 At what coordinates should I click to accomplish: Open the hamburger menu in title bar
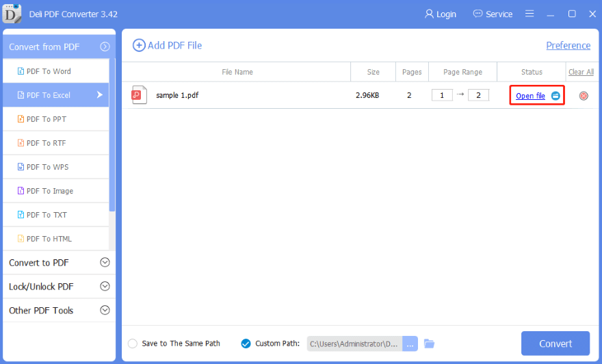529,14
